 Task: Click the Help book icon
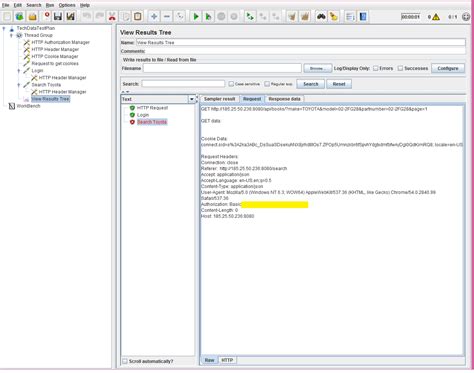click(363, 16)
